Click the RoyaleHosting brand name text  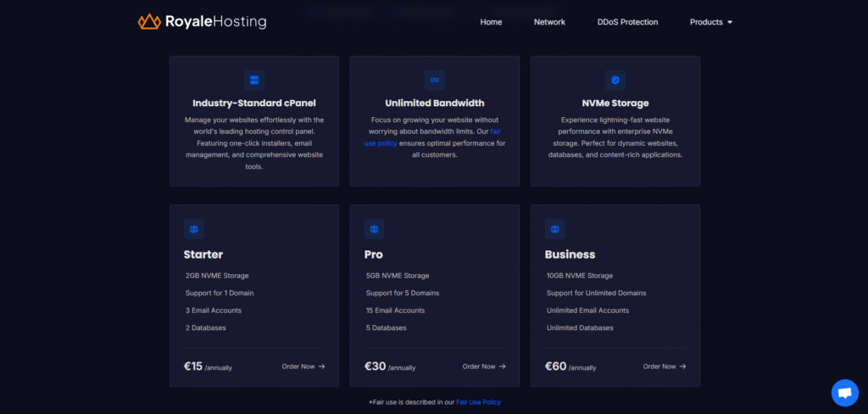pos(215,21)
